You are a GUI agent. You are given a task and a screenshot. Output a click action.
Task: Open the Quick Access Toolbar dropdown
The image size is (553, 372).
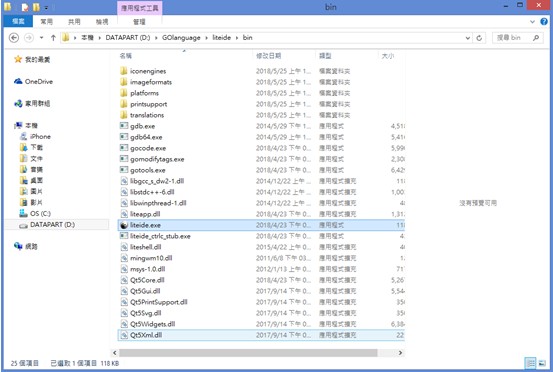click(x=46, y=7)
